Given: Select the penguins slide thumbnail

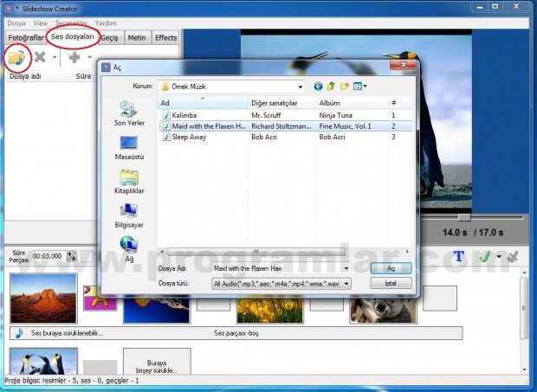Looking at the screenshot, I should point(43,361).
